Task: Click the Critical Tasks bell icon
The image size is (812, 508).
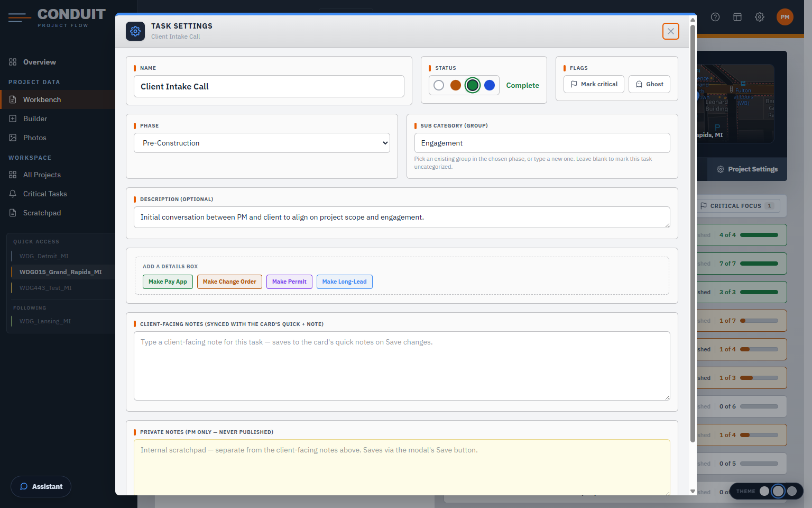Action: (x=13, y=194)
